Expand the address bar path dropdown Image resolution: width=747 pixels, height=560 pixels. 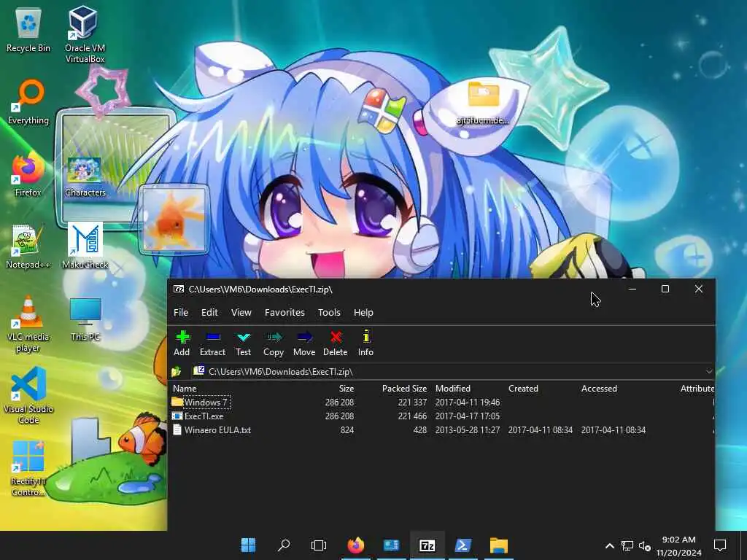click(709, 371)
